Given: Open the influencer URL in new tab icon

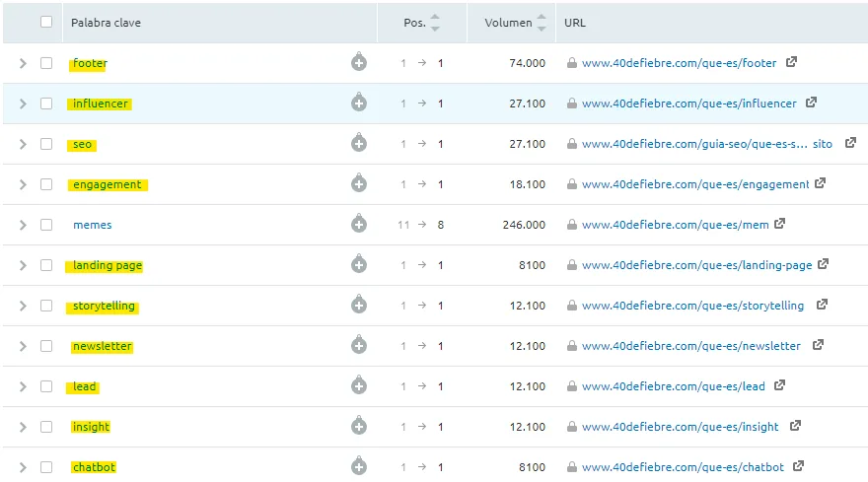Looking at the screenshot, I should [x=811, y=103].
